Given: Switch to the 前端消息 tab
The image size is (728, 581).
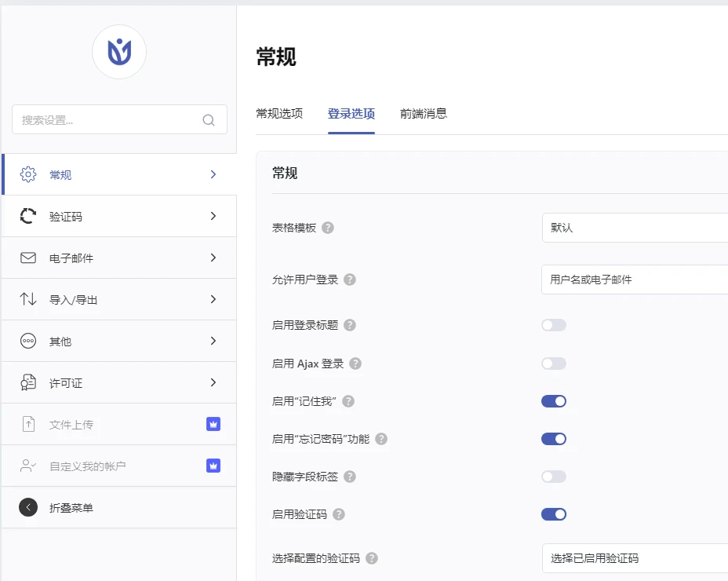Looking at the screenshot, I should [x=424, y=113].
